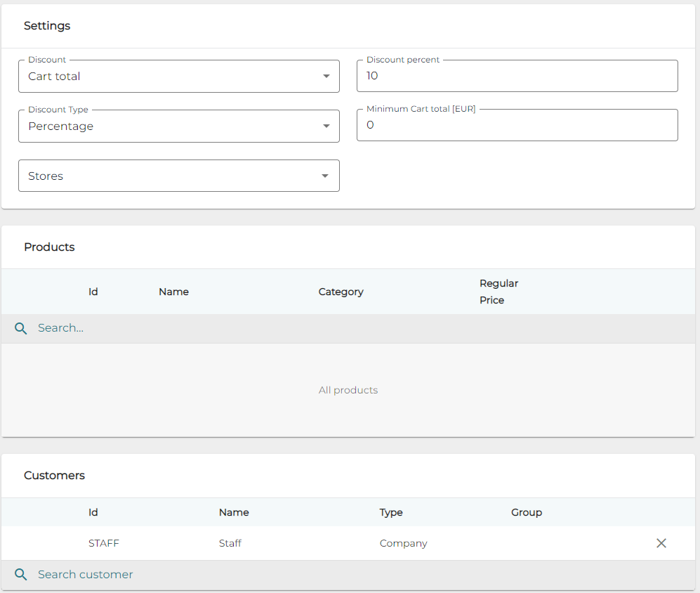Screen dimensions: 700x593
Task: Click the Group header in Customers table
Action: click(x=526, y=512)
